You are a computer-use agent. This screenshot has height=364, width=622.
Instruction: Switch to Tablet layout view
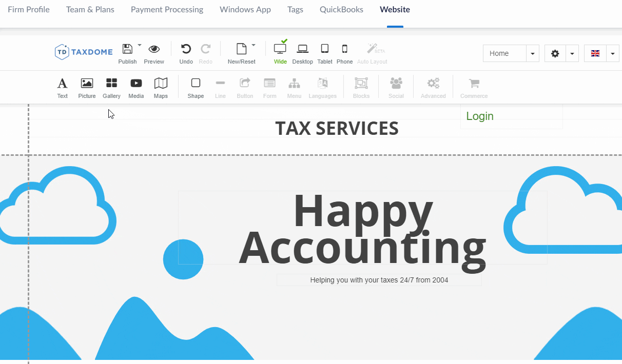tap(325, 49)
